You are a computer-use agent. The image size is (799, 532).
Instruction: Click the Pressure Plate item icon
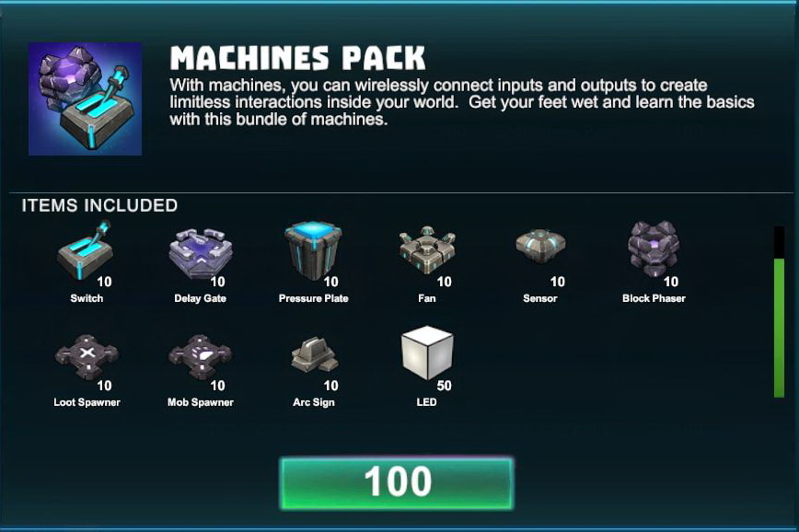click(x=313, y=250)
